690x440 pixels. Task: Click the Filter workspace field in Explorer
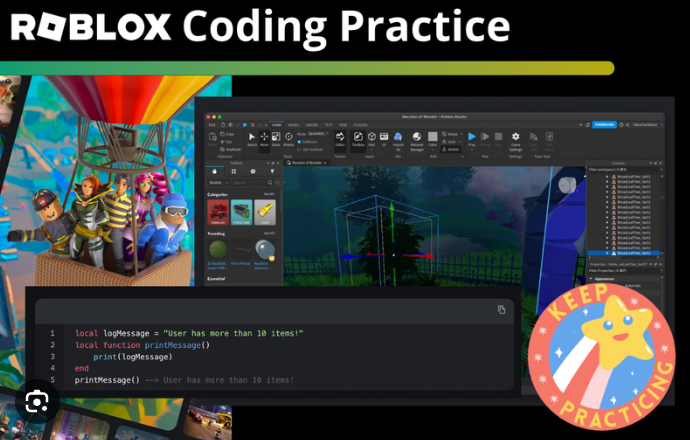coord(624,169)
